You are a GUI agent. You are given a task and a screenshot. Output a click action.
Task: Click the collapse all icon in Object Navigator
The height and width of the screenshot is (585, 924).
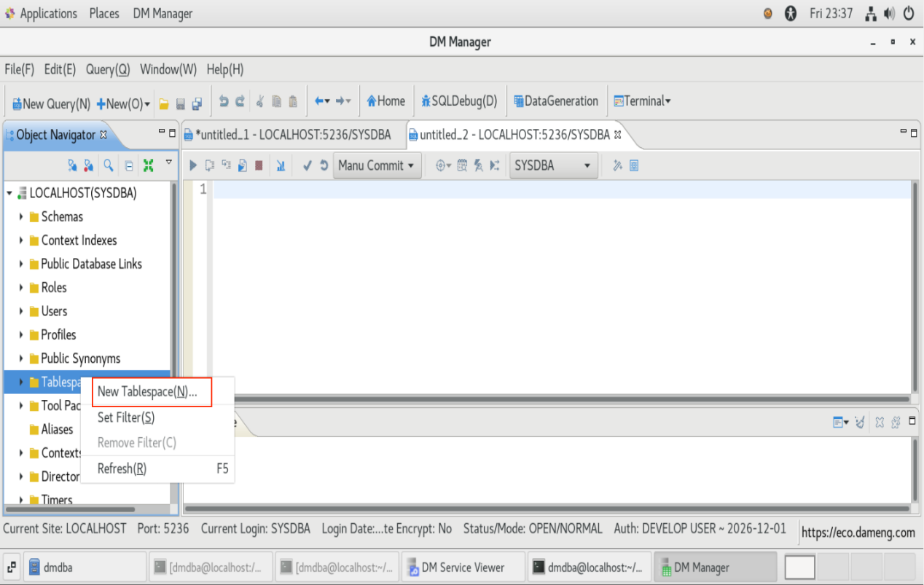pyautogui.click(x=129, y=165)
